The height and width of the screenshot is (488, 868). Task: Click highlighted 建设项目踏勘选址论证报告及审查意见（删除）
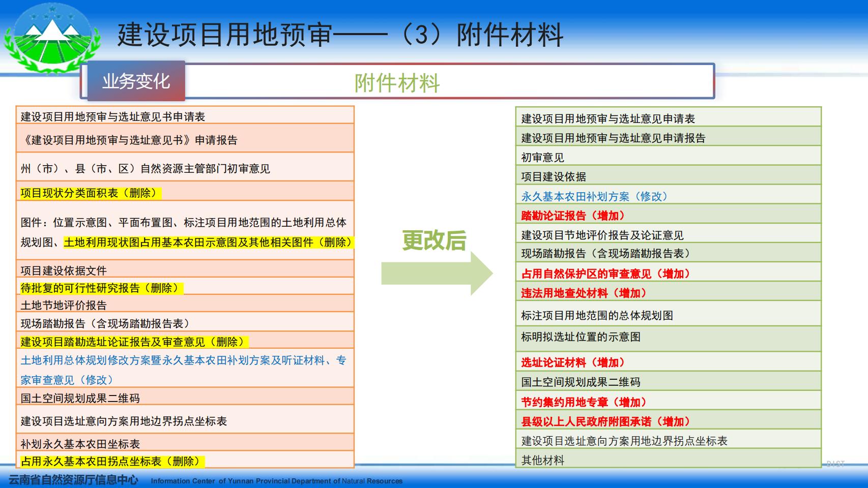(x=134, y=342)
